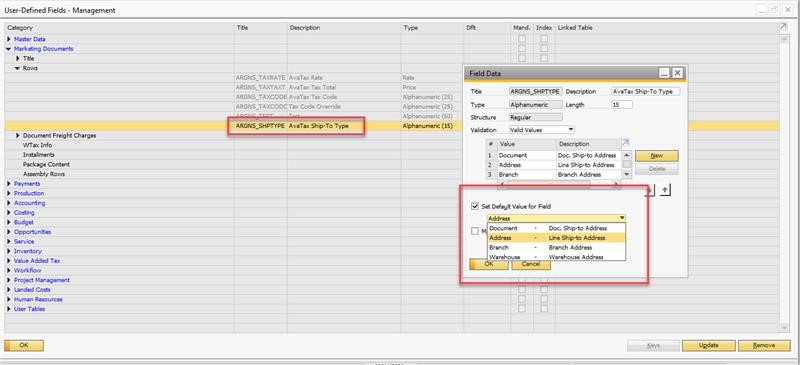Maximize the main table view icon

(x=784, y=28)
